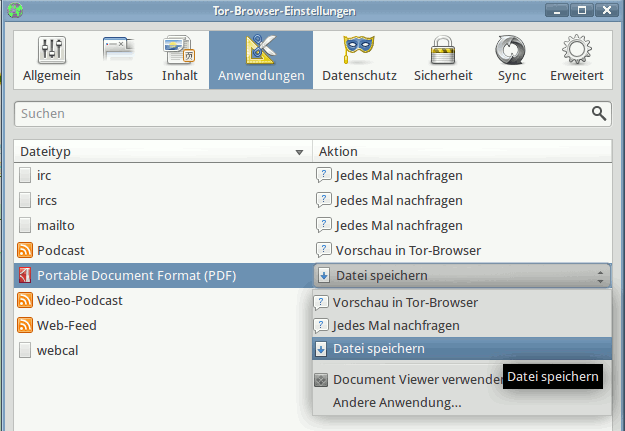
Task: Click the Video-Podcast feed icon
Action: [x=25, y=300]
